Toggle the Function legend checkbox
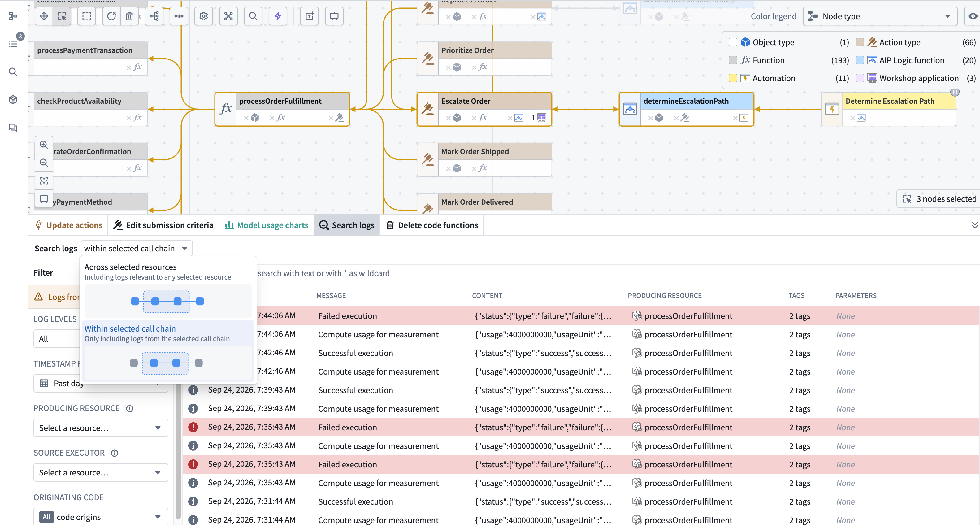Viewport: 980px width, 525px height. (x=733, y=60)
